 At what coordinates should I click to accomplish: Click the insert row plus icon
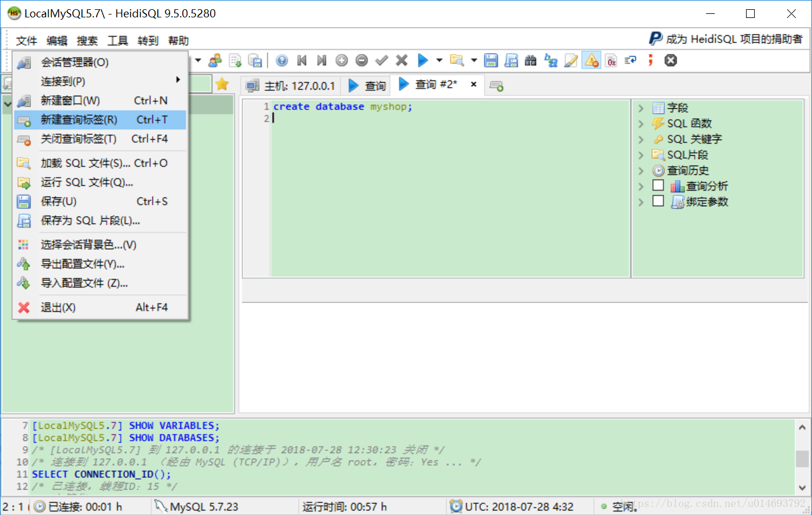coord(341,60)
